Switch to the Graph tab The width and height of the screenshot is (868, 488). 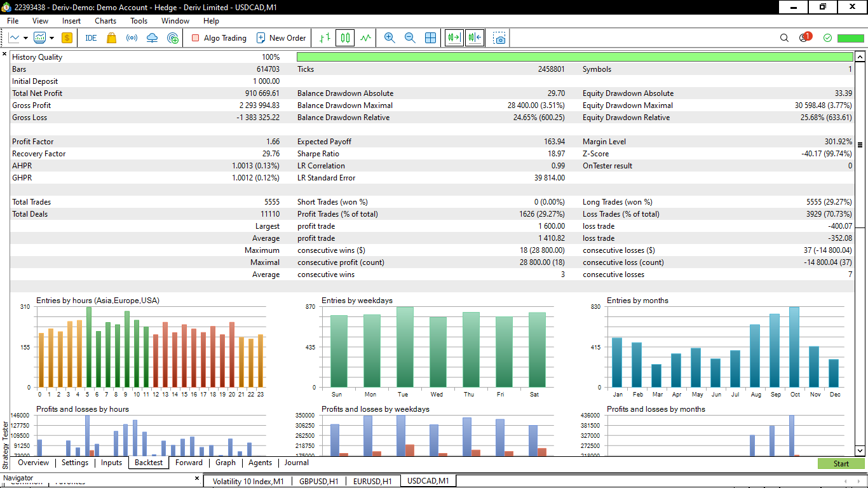click(x=226, y=463)
